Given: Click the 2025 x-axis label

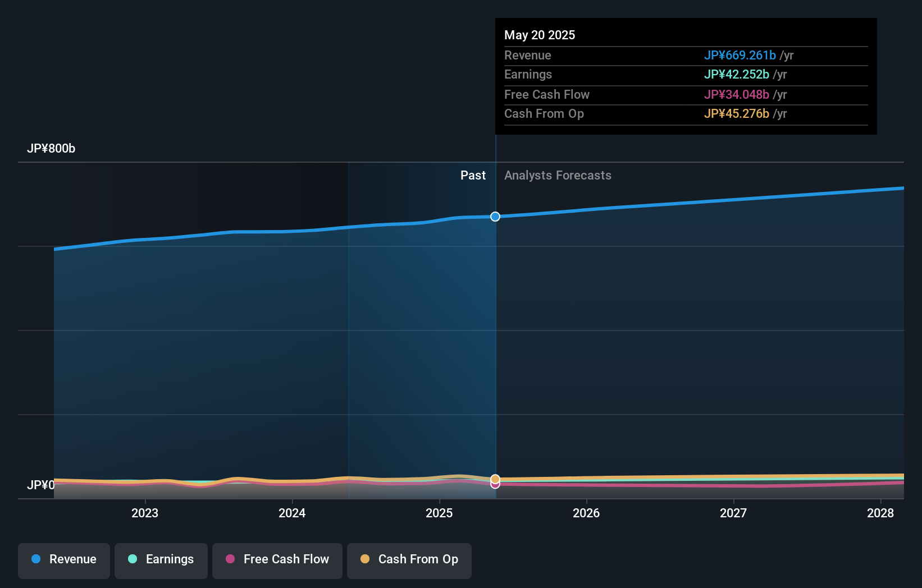Looking at the screenshot, I should pos(439,513).
